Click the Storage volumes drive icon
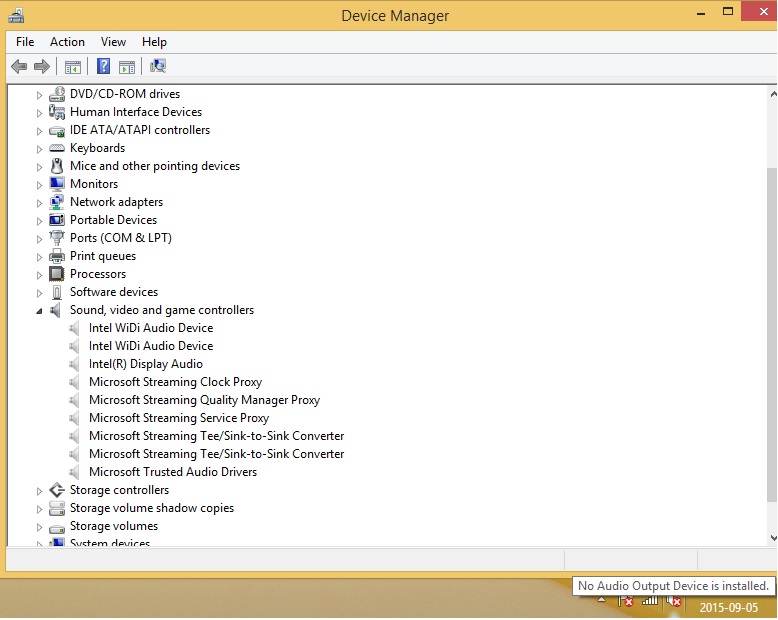Image resolution: width=778 pixels, height=620 pixels. pyautogui.click(x=57, y=527)
